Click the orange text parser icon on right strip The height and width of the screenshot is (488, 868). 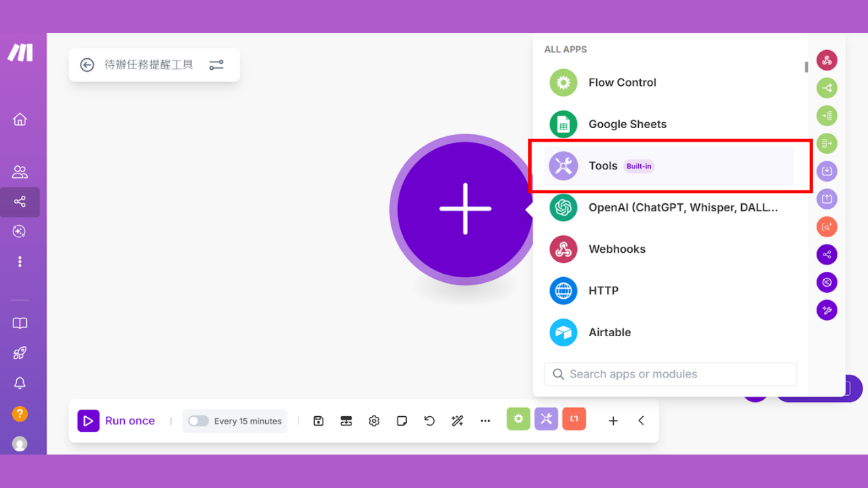click(827, 227)
